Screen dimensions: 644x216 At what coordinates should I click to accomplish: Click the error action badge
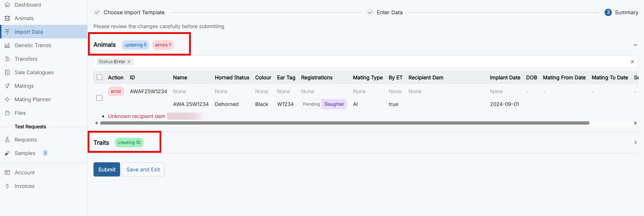(116, 91)
